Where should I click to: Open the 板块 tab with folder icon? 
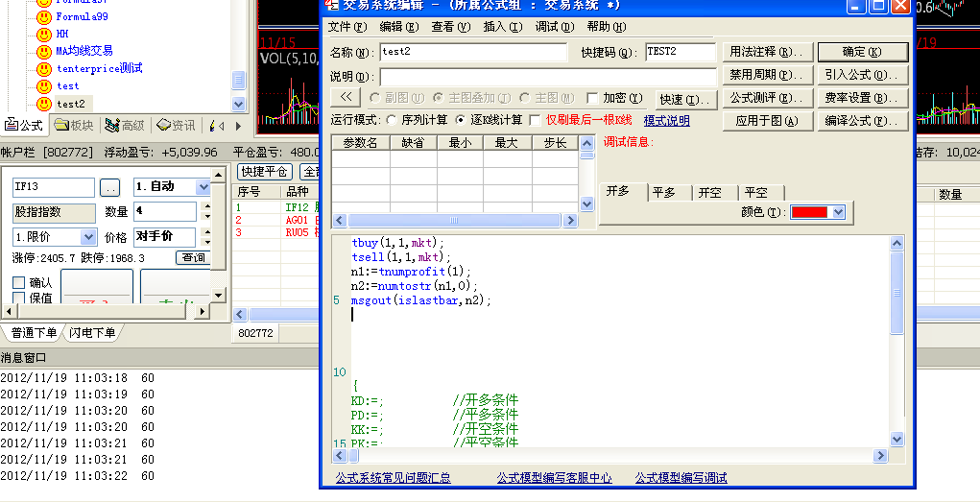pos(62,126)
